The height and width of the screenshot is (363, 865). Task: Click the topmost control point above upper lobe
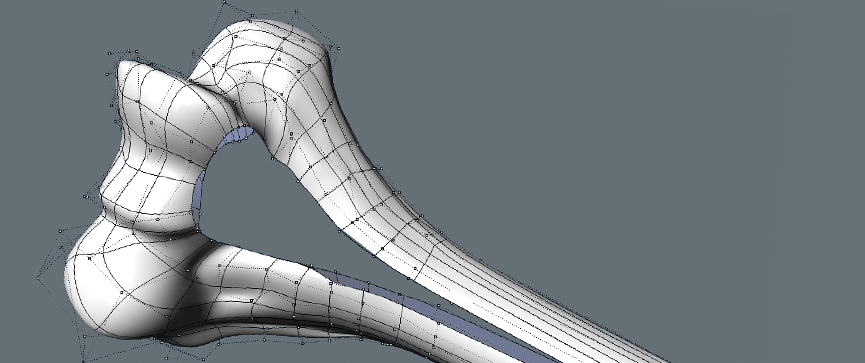click(x=225, y=3)
